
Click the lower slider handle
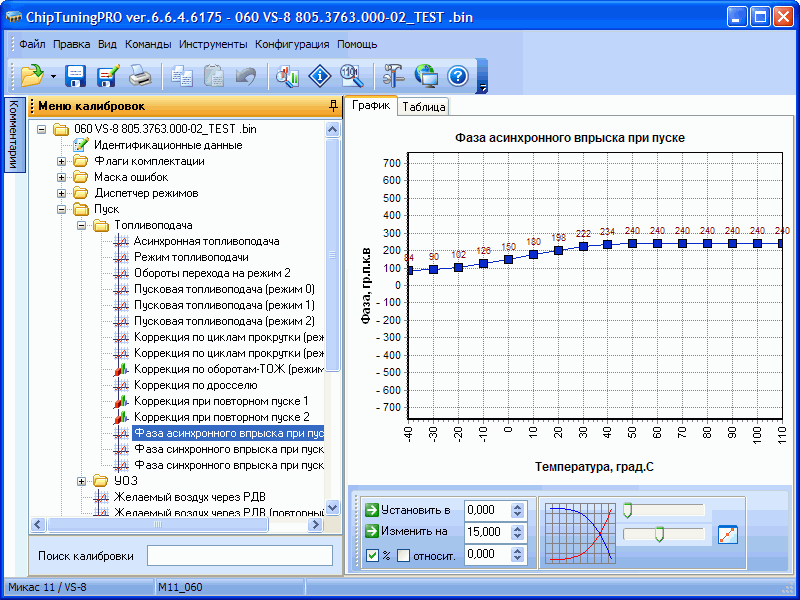pyautogui.click(x=659, y=535)
